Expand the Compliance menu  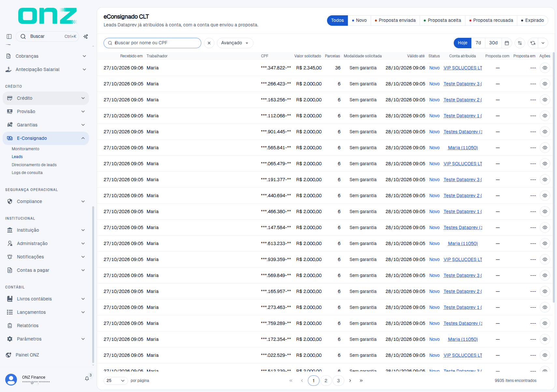[x=46, y=201]
